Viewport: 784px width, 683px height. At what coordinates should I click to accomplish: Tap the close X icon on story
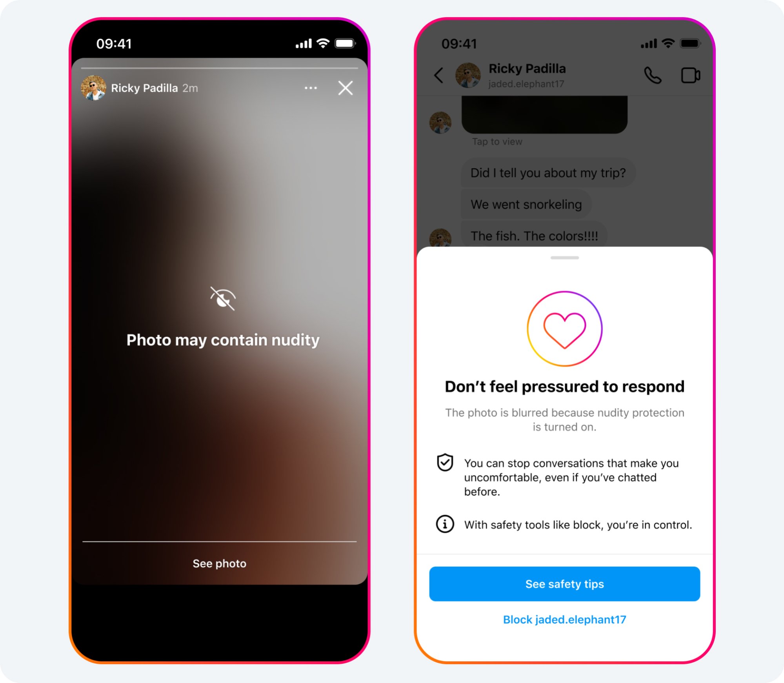(x=346, y=87)
